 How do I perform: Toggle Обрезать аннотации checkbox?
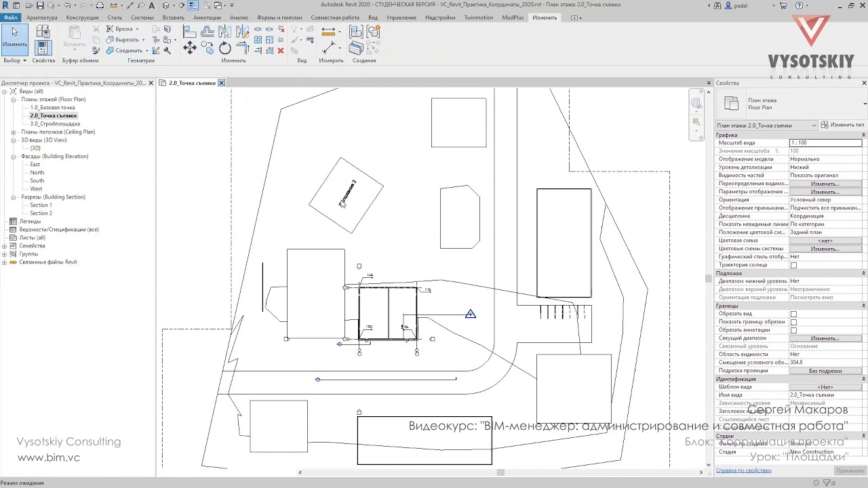click(793, 330)
